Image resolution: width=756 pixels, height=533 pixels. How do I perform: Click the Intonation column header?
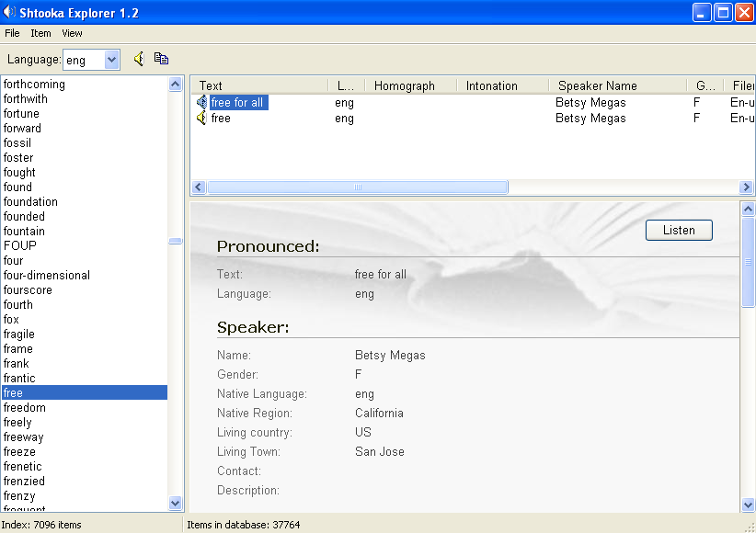502,85
